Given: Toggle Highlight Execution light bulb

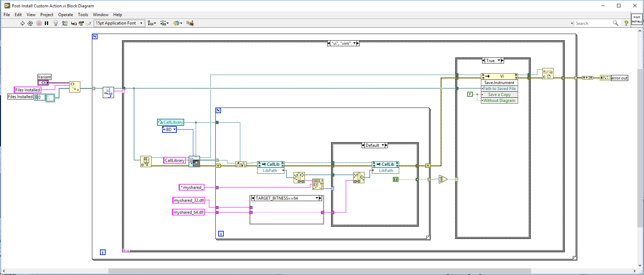Looking at the screenshot, I should click(55, 23).
